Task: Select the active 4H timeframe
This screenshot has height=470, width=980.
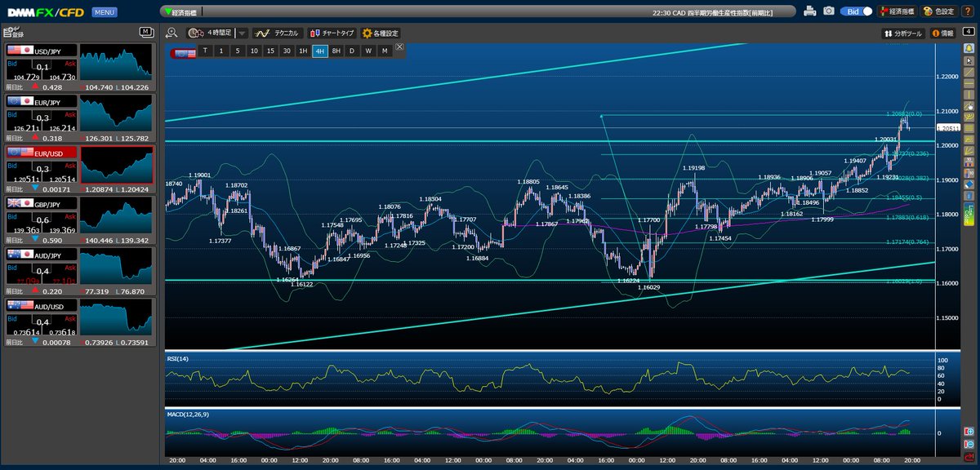Action: (319, 51)
